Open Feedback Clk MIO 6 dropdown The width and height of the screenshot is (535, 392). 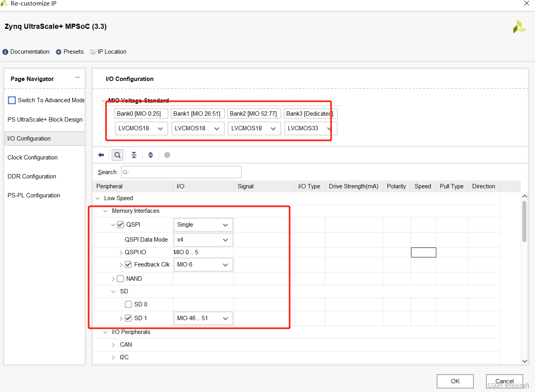coord(203,264)
